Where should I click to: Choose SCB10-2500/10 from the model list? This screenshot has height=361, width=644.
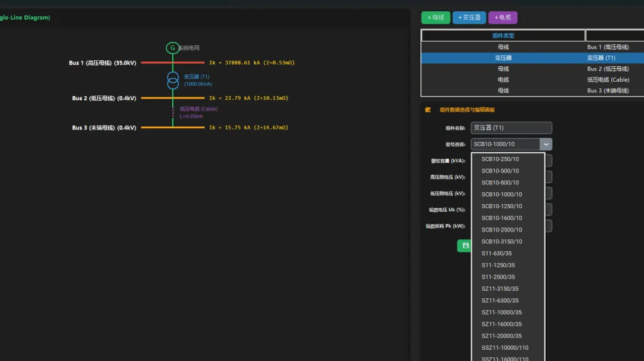tap(508, 230)
